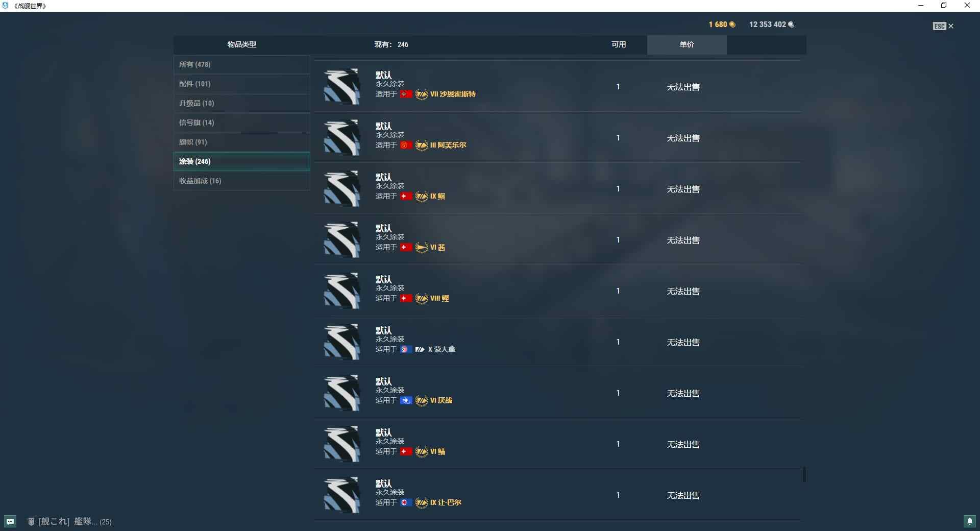Click the camouflage icon for III 阿芙乐尔
Image resolution: width=980 pixels, height=531 pixels.
(x=342, y=137)
